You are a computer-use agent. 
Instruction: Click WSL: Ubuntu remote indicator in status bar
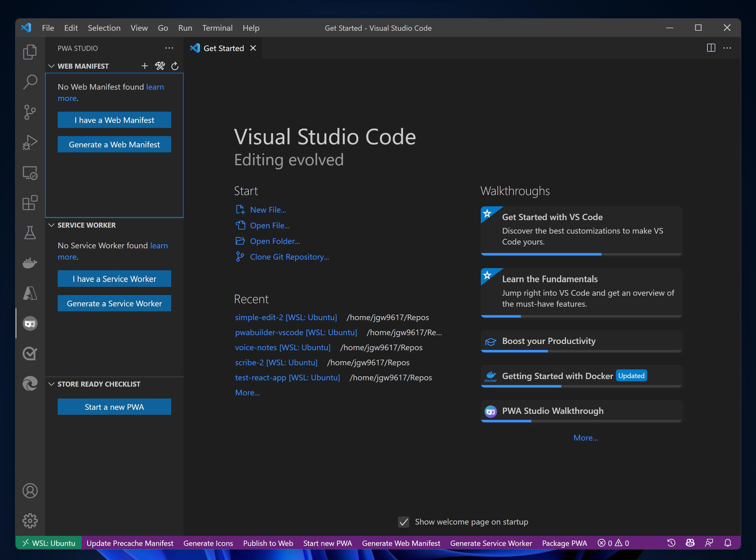point(49,543)
